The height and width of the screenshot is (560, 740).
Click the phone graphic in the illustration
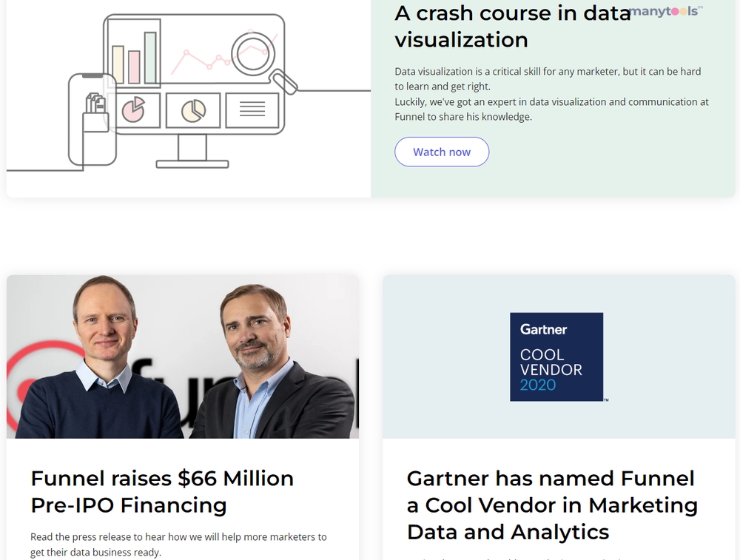tap(92, 119)
